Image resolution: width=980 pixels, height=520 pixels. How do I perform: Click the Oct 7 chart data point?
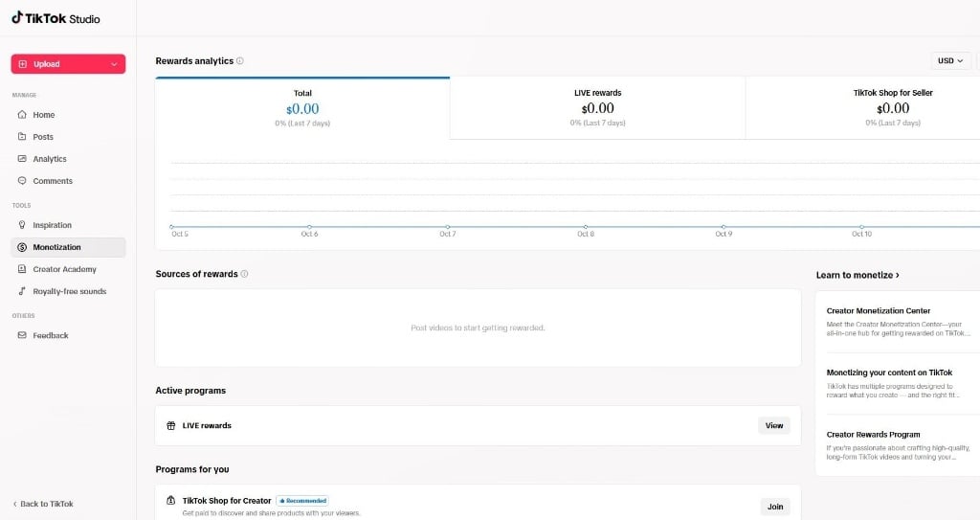[448, 227]
